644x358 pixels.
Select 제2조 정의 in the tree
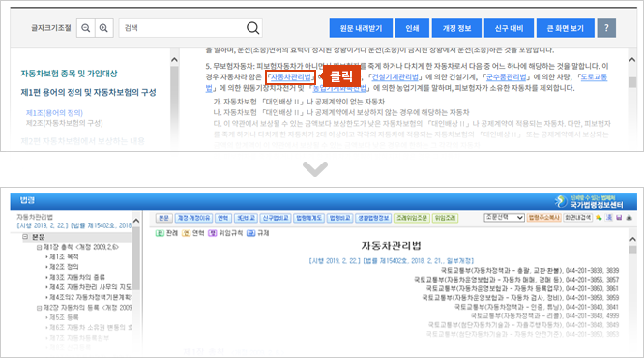[x=64, y=267]
